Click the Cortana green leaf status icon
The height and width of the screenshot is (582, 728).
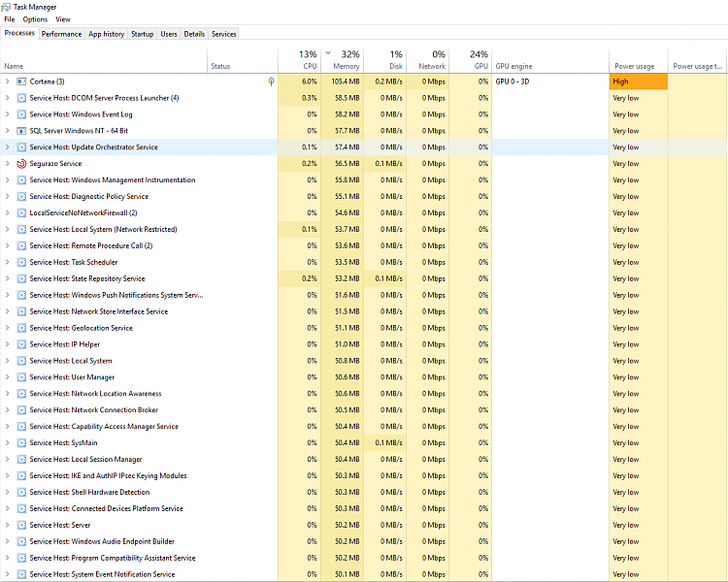tap(271, 81)
